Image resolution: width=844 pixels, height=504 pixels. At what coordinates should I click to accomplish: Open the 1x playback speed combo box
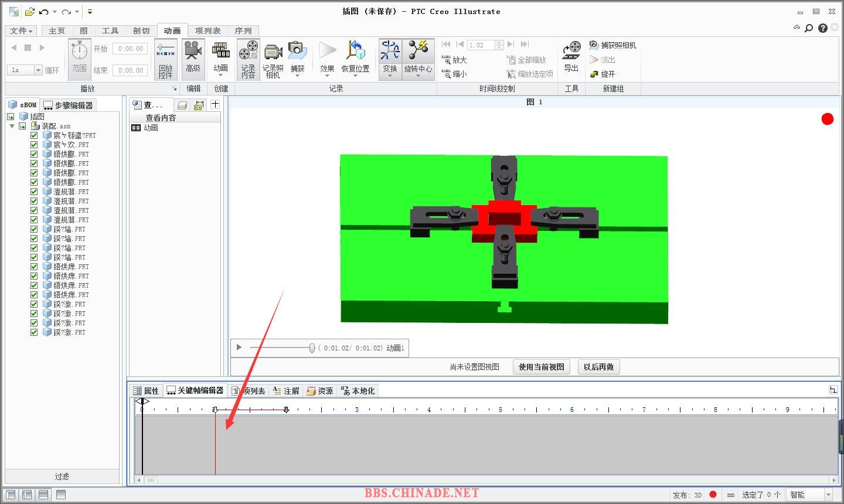click(25, 70)
